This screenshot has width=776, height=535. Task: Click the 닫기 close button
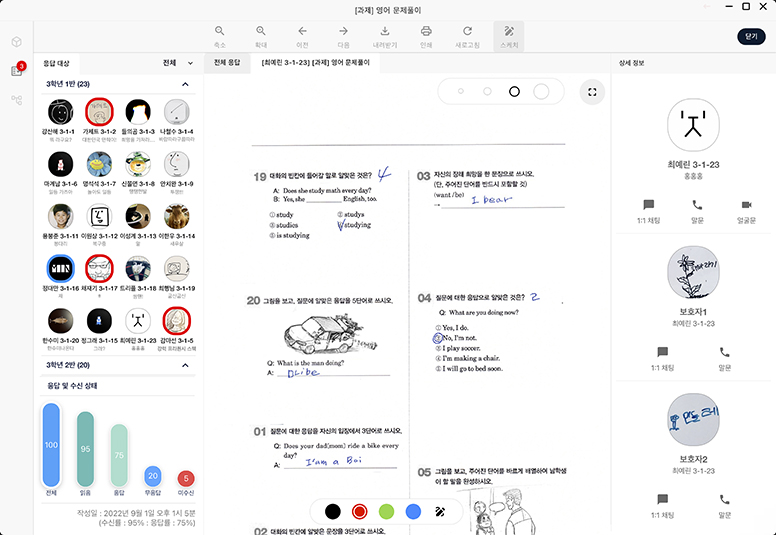(751, 36)
